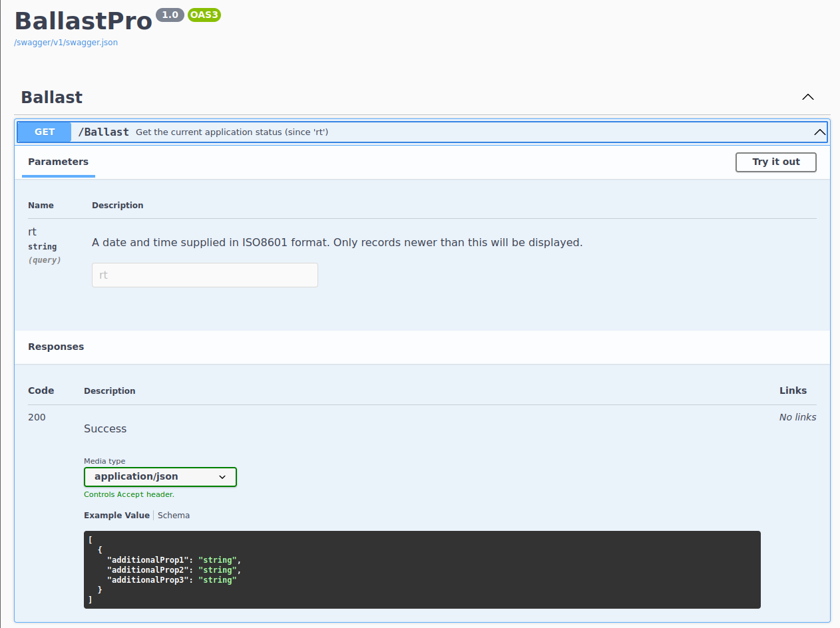Focus the rt query input field
Image resolution: width=840 pixels, height=628 pixels.
click(x=205, y=275)
